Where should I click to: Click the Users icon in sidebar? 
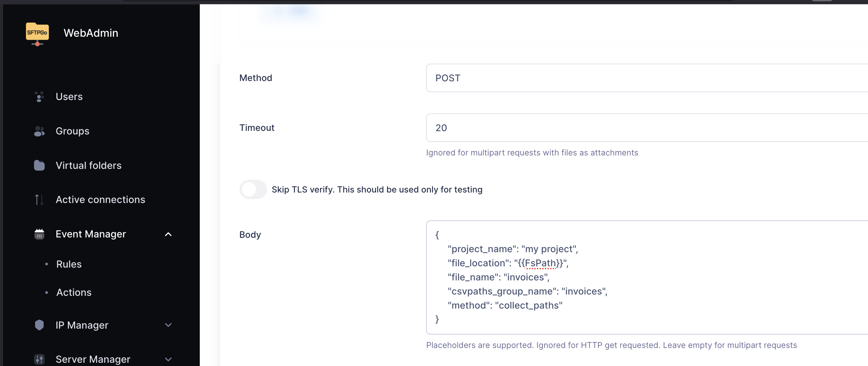pyautogui.click(x=39, y=97)
